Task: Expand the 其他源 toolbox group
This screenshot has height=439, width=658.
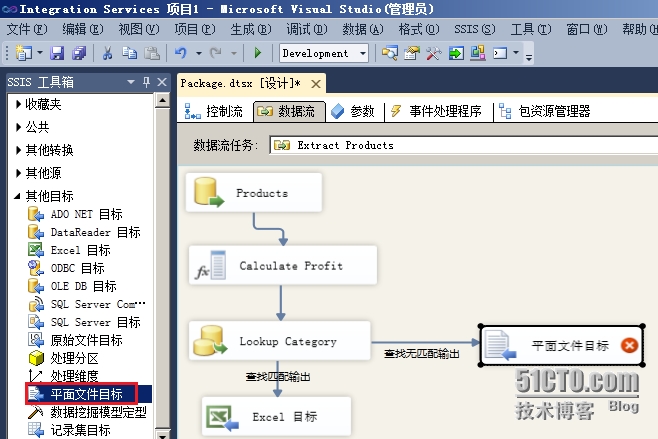Action: [x=18, y=173]
